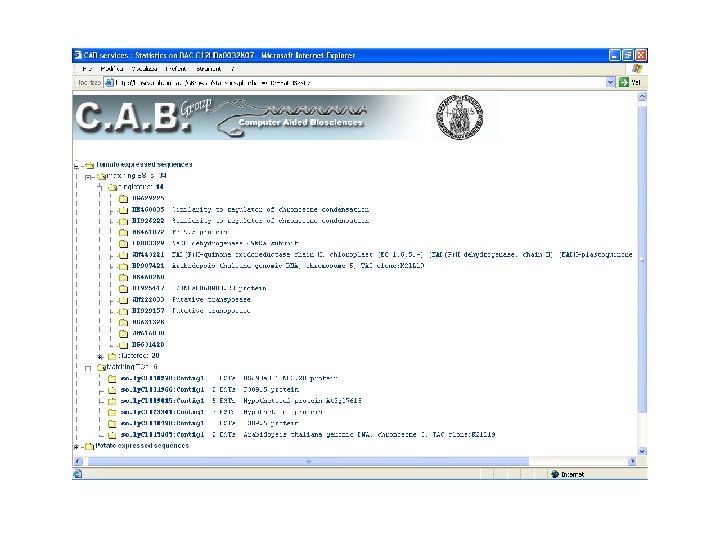The width and height of the screenshot is (720, 540).
Task: Click the status bar page icon
Action: click(x=78, y=474)
